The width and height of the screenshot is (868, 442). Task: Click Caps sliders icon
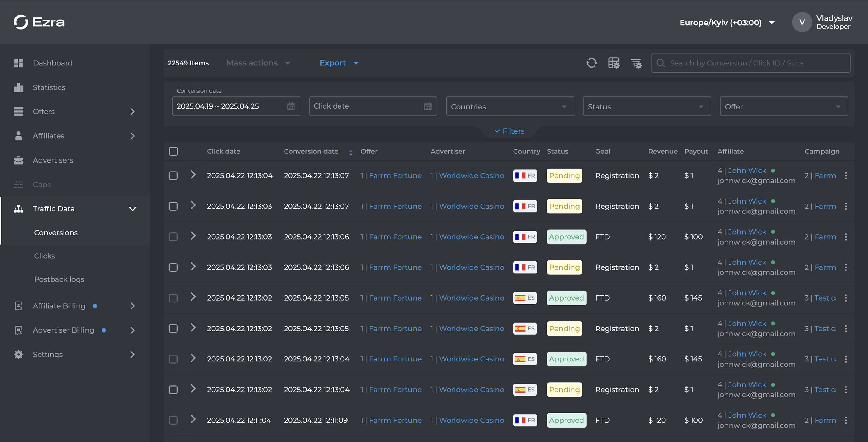[x=18, y=185]
